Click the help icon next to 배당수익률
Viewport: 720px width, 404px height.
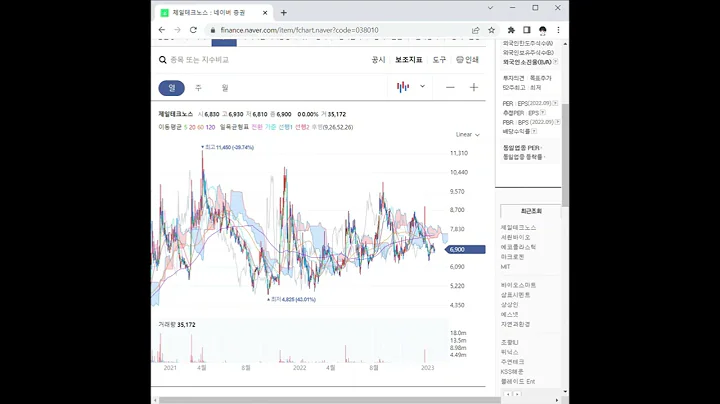pos(534,131)
